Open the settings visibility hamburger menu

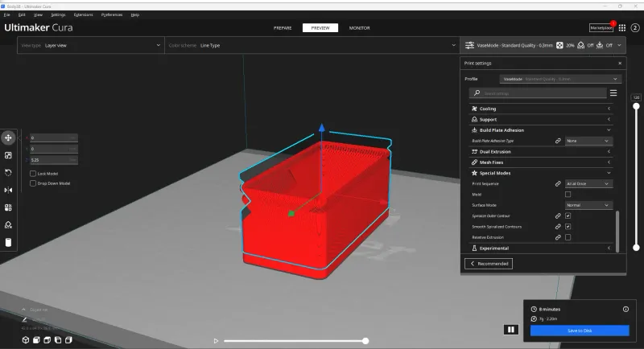[x=613, y=93]
